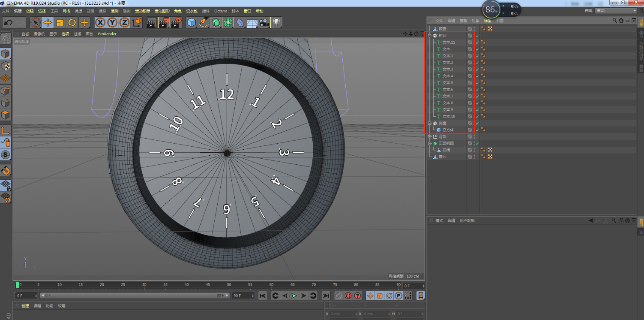Toggle green enable checkmark of 正面钢圈
Viewport: 644px width, 320px height.
coord(477,143)
